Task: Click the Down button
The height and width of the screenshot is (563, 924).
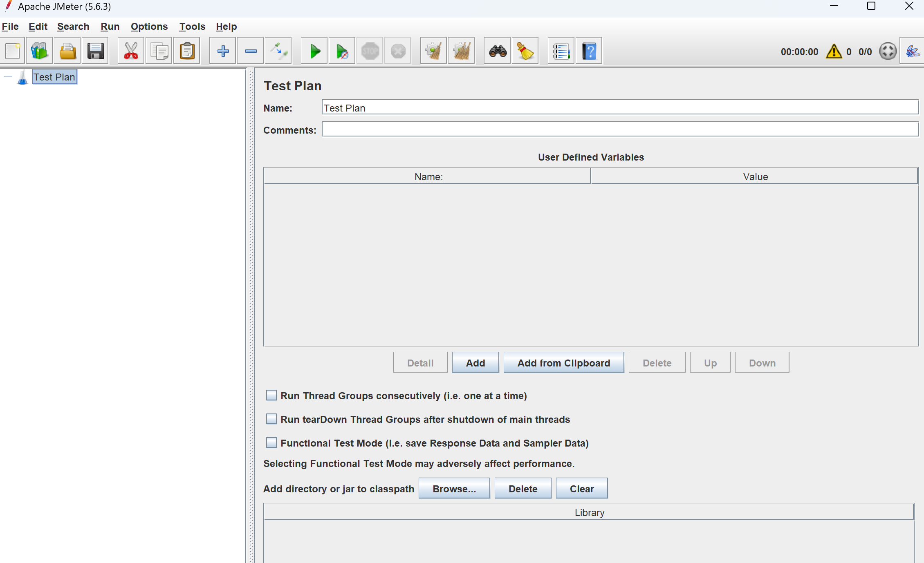Action: pyautogui.click(x=762, y=363)
